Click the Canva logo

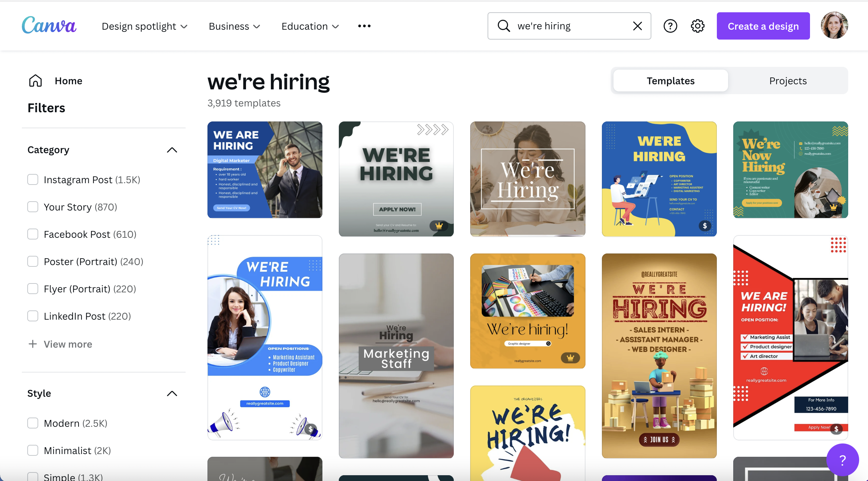49,26
